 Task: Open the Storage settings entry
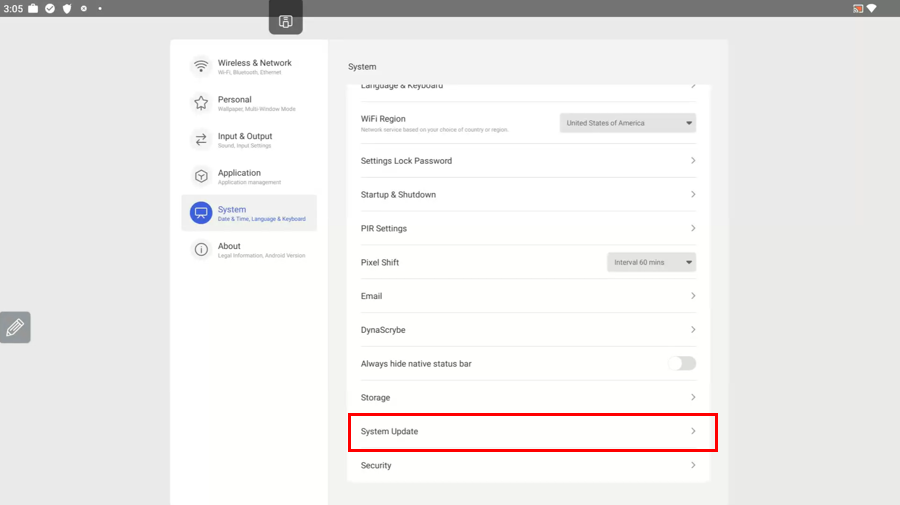528,397
